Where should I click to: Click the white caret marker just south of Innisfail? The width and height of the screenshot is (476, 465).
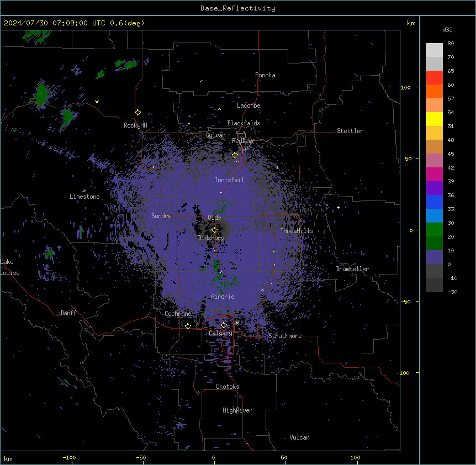click(221, 192)
